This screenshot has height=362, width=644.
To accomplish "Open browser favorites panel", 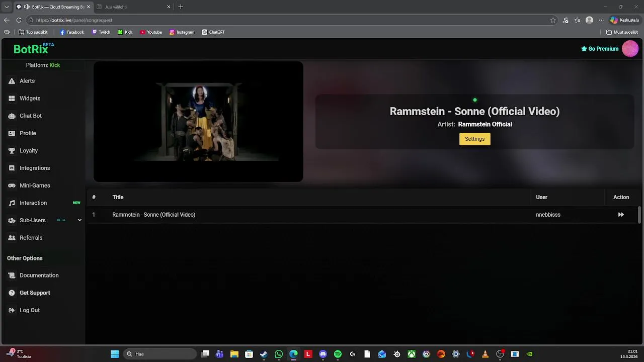I will point(577,20).
